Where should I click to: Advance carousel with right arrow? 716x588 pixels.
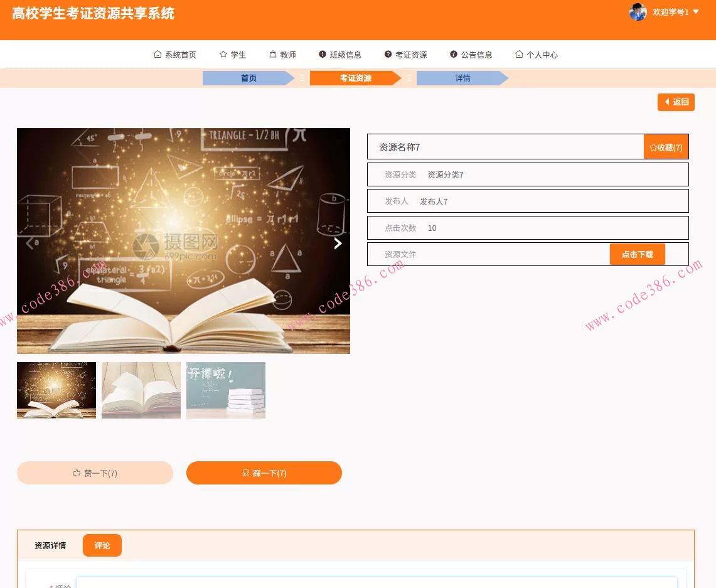338,243
